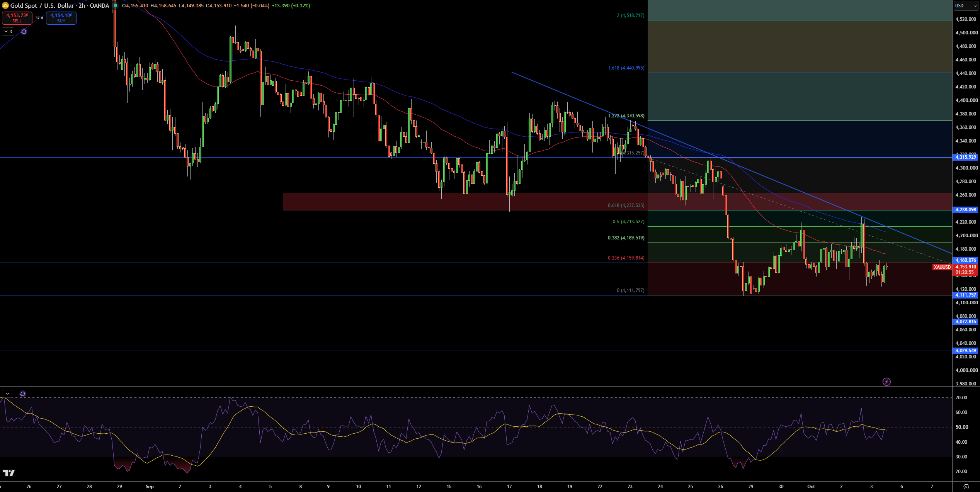Click the close value C4,153.910

coord(219,6)
